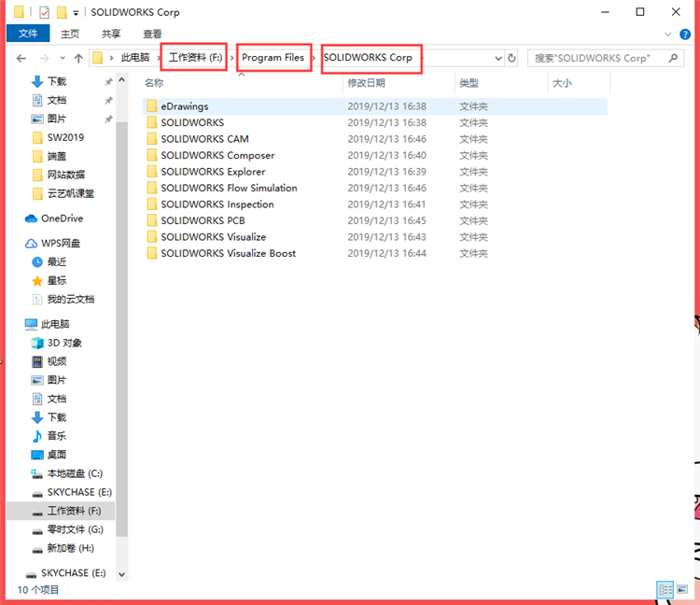Select the SOLIDWORKS PCB folder icon
This screenshot has width=700, height=605.
pyautogui.click(x=152, y=220)
